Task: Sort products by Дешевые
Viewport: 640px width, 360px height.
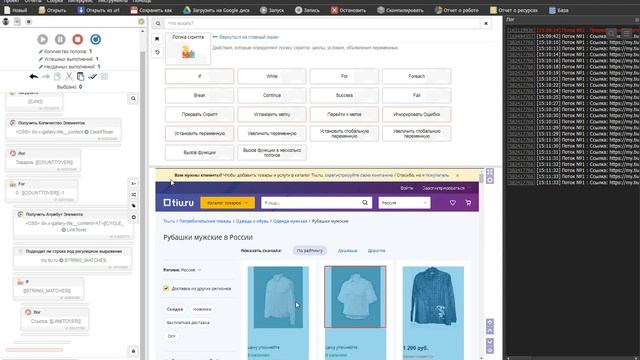Action: tap(347, 251)
